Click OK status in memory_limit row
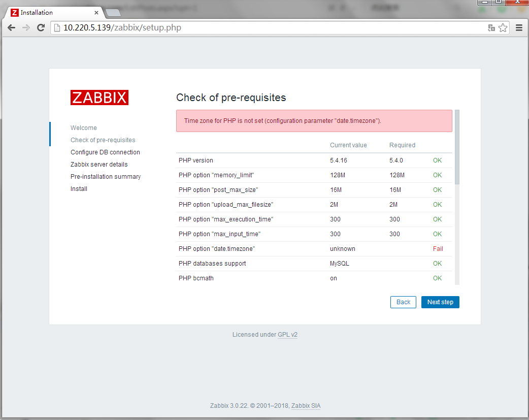Image resolution: width=529 pixels, height=420 pixels. (437, 175)
